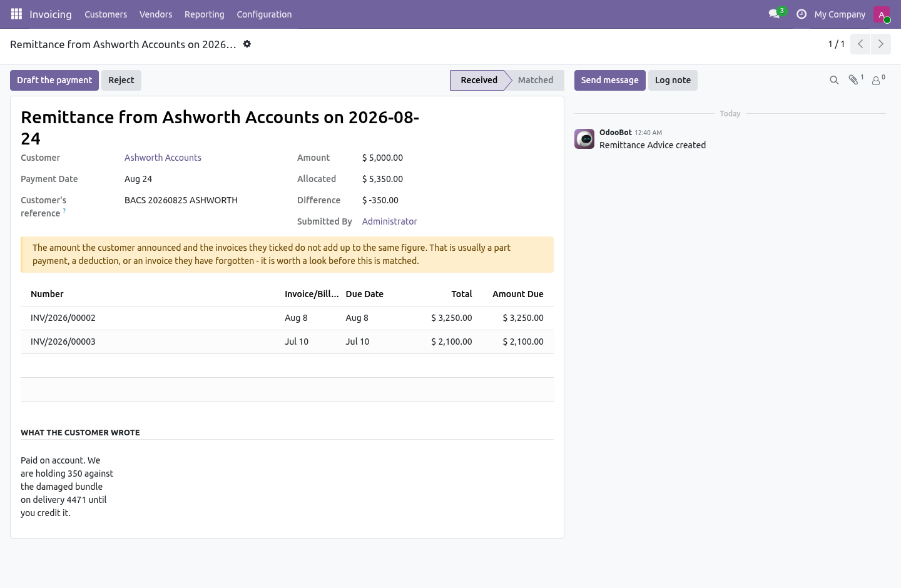Click the Draft the payment button
The height and width of the screenshot is (588, 901).
tap(54, 80)
